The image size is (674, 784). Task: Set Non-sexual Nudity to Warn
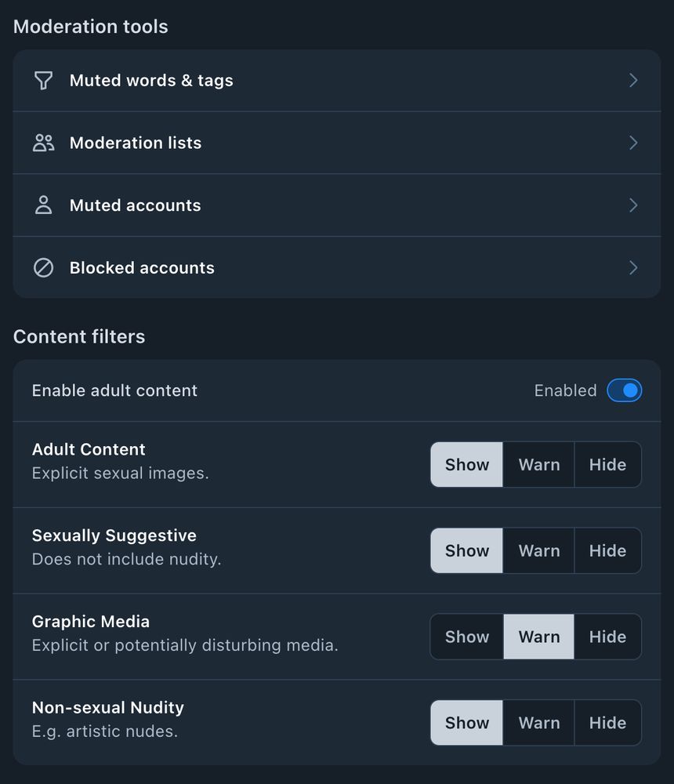(539, 723)
